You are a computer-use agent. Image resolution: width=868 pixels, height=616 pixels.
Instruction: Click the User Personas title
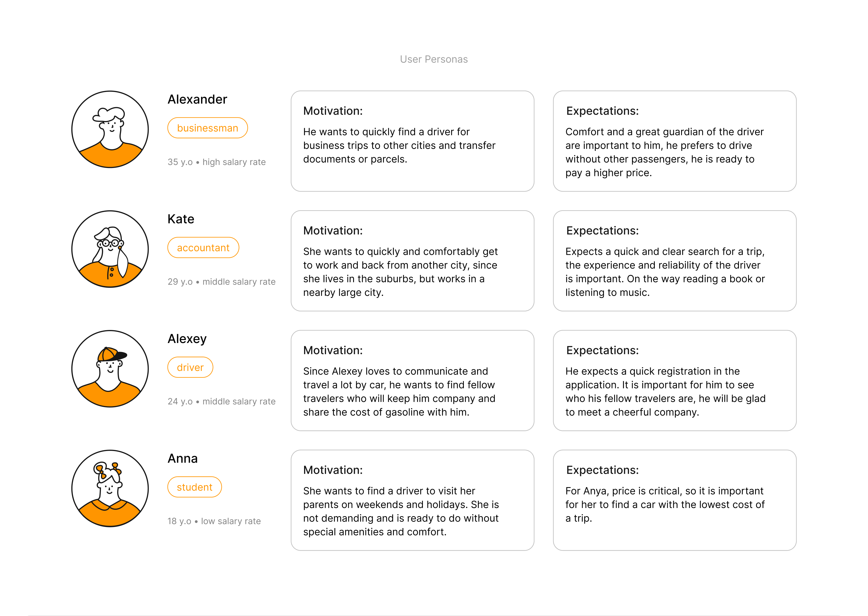pos(434,59)
